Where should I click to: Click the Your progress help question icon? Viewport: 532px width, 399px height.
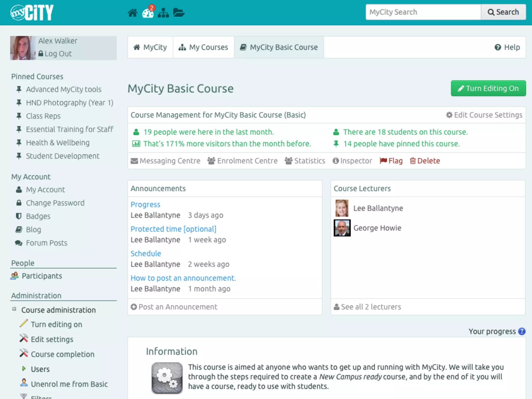pyautogui.click(x=522, y=331)
